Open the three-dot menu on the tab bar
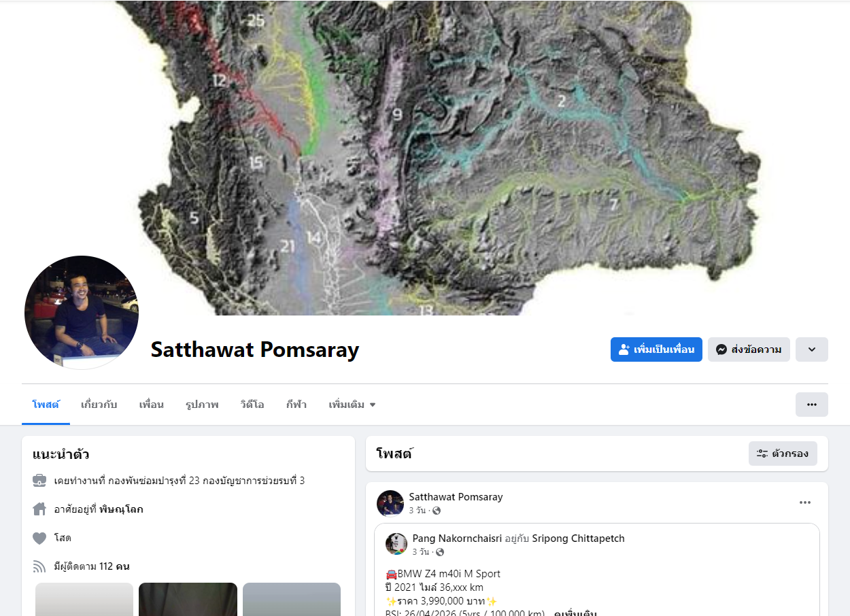Screen dimensions: 850x616 (x=812, y=405)
